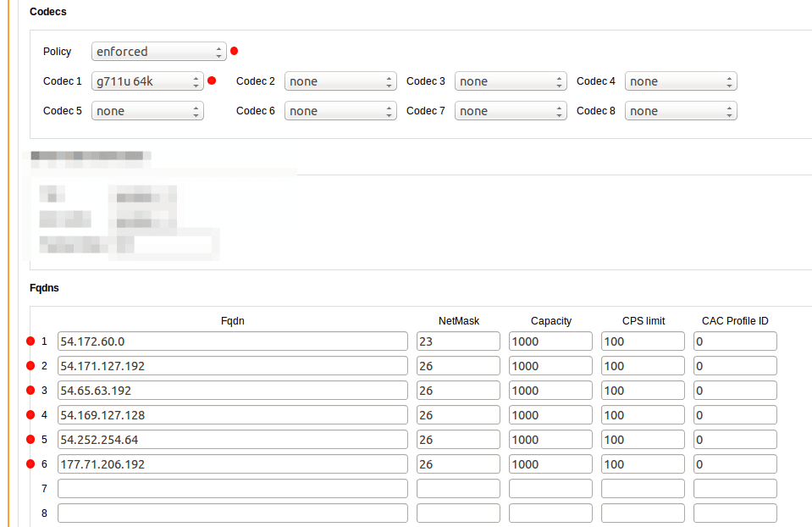The width and height of the screenshot is (812, 527).
Task: Click the red indicator next to Codec 1
Action: (x=212, y=81)
